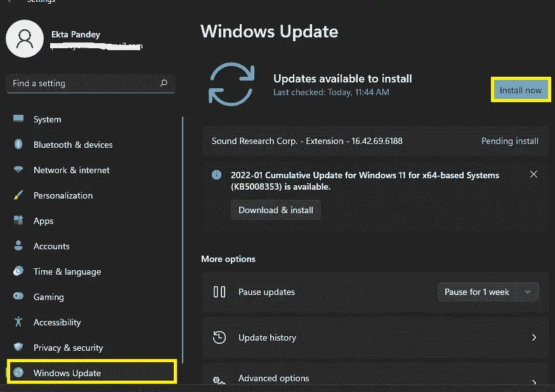This screenshot has height=392, width=555.
Task: Click the large update sync arrows icon
Action: 232,84
